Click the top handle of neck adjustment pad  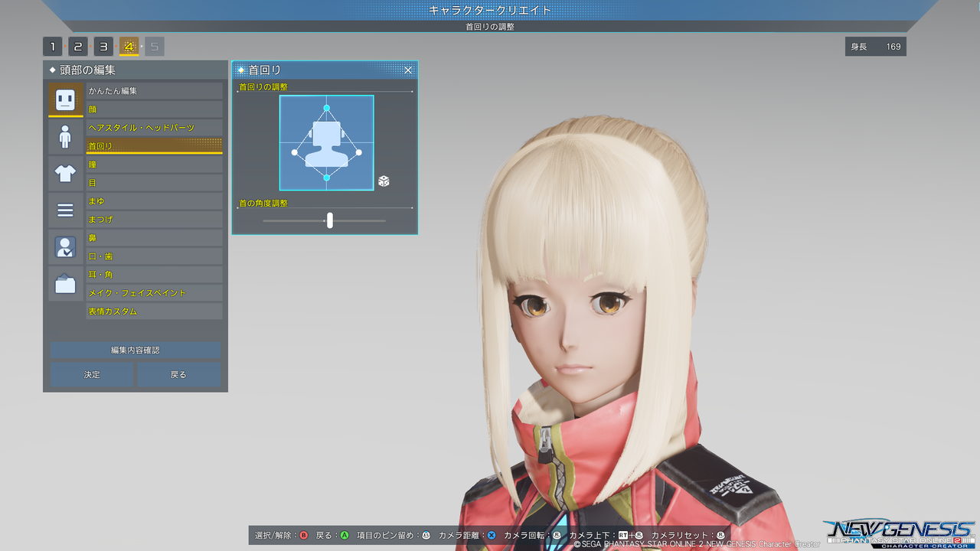pyautogui.click(x=327, y=108)
